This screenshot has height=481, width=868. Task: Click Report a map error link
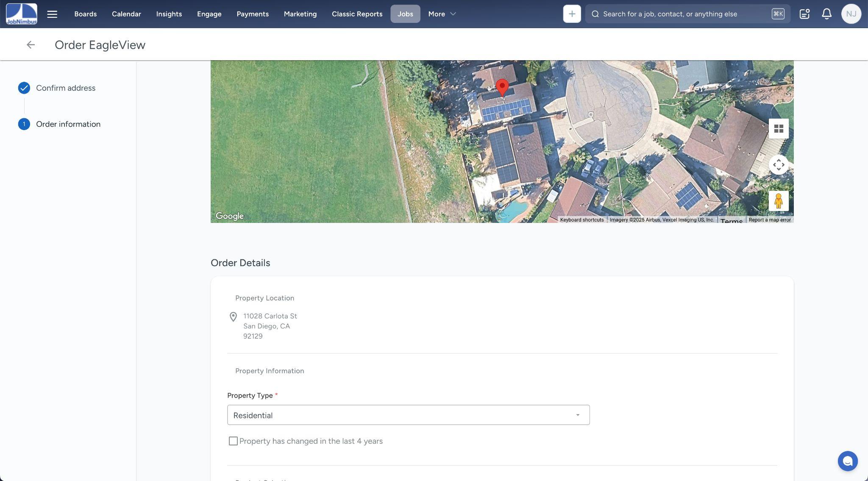[769, 220]
